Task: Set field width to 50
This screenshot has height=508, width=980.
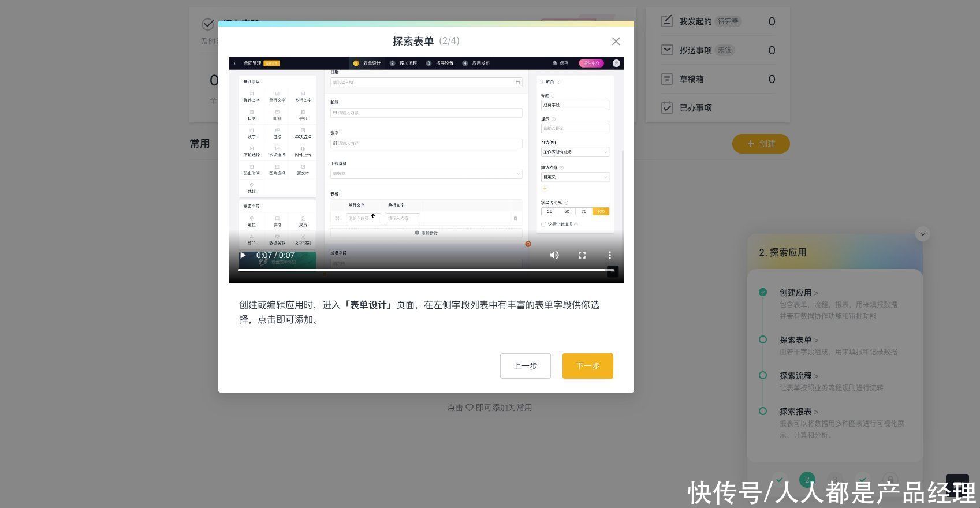Action: pos(567,211)
